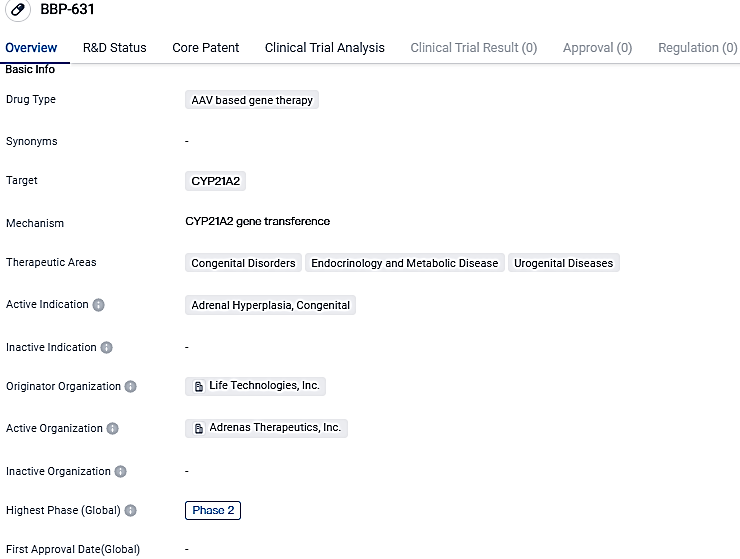Click info icon next to Active Indication
740x559 pixels.
(99, 305)
